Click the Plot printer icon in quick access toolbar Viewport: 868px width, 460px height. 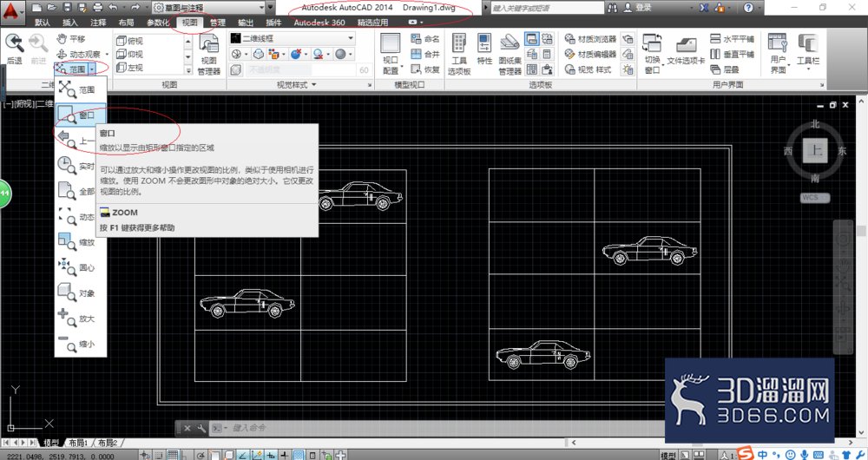click(x=98, y=8)
